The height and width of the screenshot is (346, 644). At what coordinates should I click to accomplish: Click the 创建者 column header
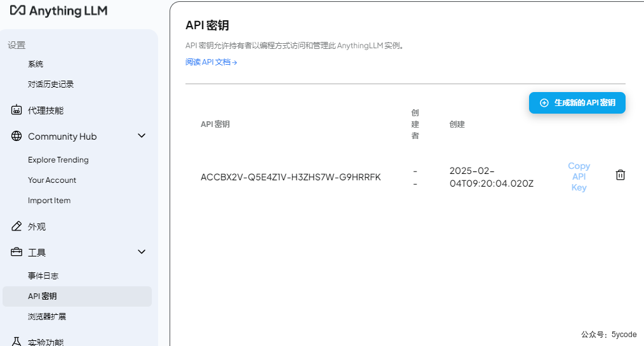point(415,124)
